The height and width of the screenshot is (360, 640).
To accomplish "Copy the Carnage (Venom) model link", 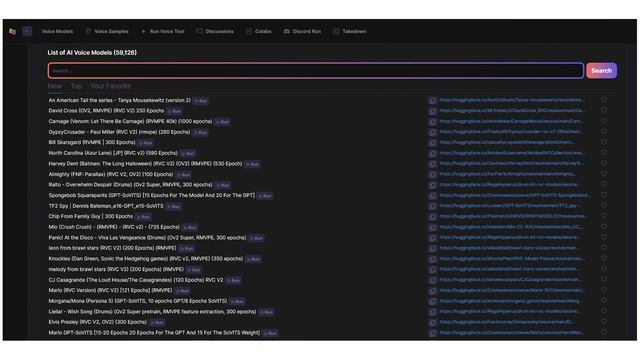I will coord(433,122).
